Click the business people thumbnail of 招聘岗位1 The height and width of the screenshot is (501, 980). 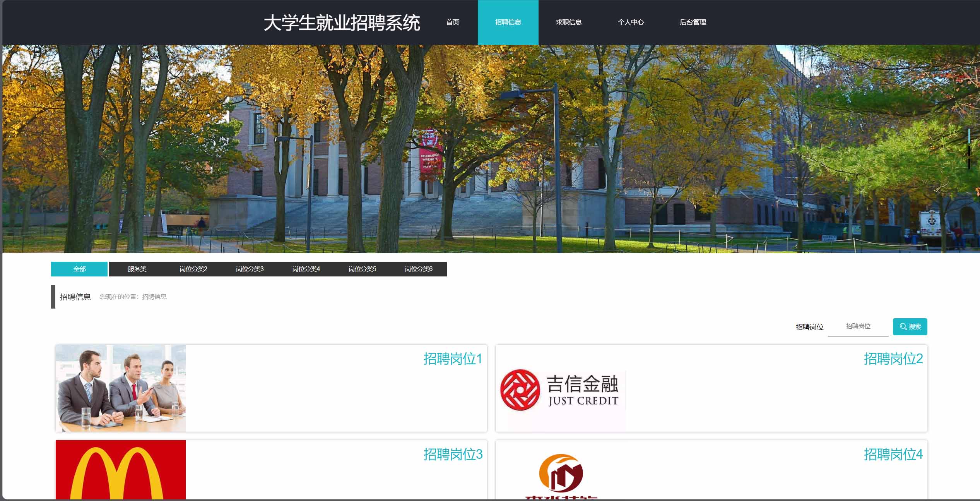[x=121, y=388]
